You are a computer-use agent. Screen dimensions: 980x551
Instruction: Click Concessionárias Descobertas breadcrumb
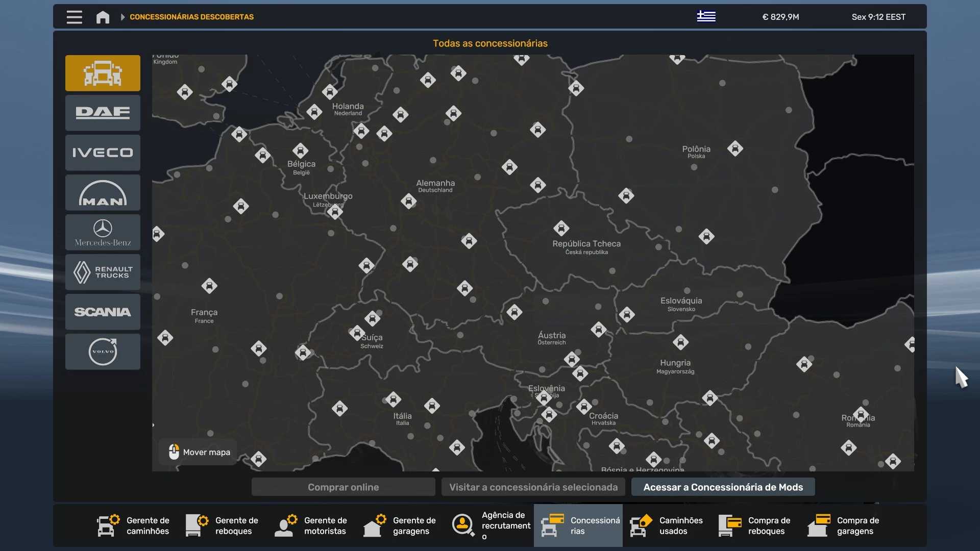tap(191, 17)
